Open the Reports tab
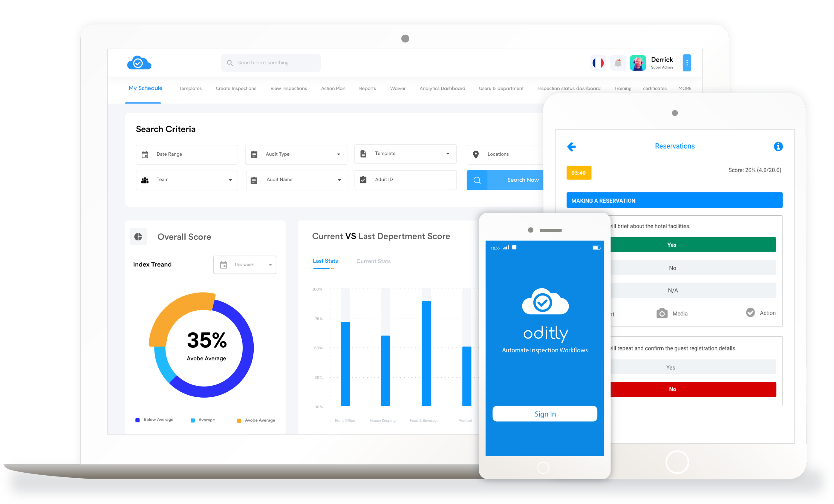 (367, 88)
